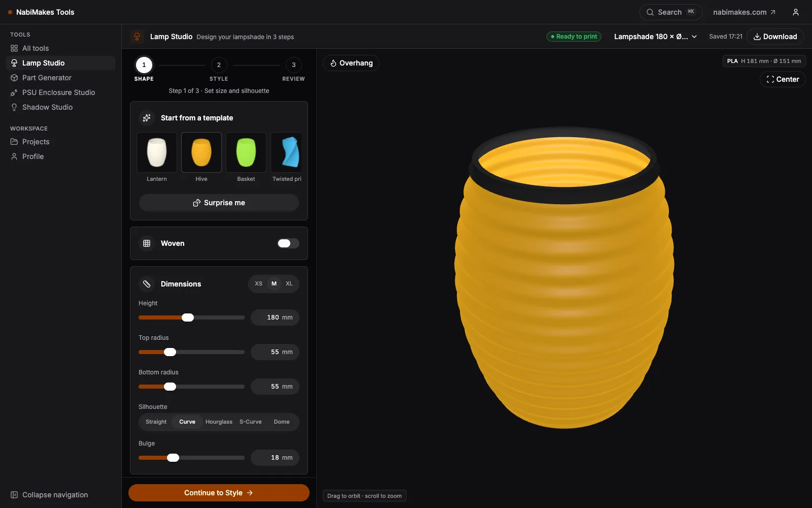812x508 pixels.
Task: Click the Bottom radius slider handle
Action: point(170,387)
